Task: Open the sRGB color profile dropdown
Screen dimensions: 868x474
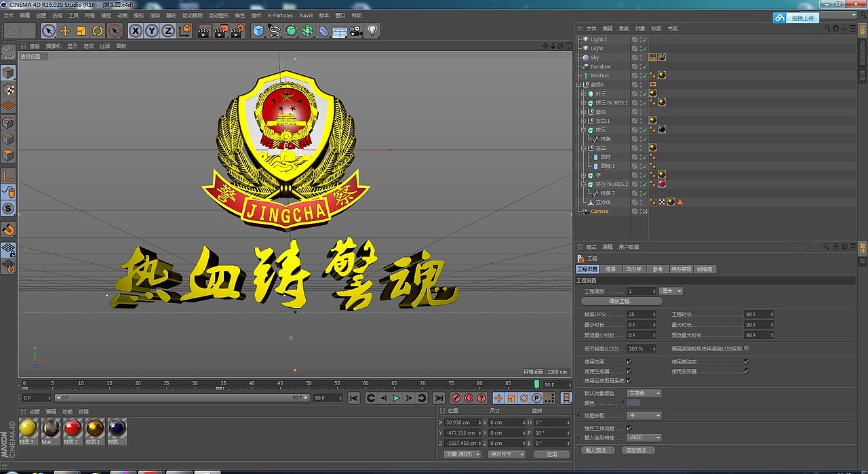Action: 644,437
